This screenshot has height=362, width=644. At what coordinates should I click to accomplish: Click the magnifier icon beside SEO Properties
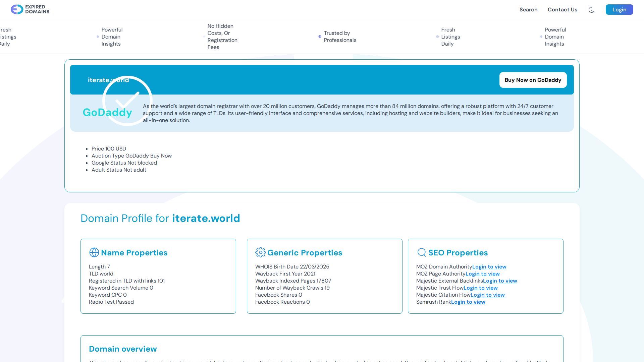coord(421,252)
